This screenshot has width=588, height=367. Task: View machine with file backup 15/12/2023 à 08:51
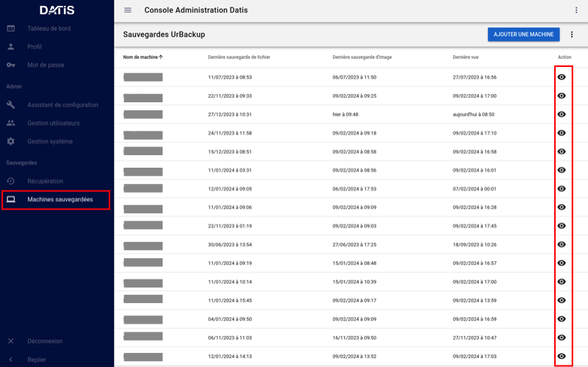coord(562,152)
